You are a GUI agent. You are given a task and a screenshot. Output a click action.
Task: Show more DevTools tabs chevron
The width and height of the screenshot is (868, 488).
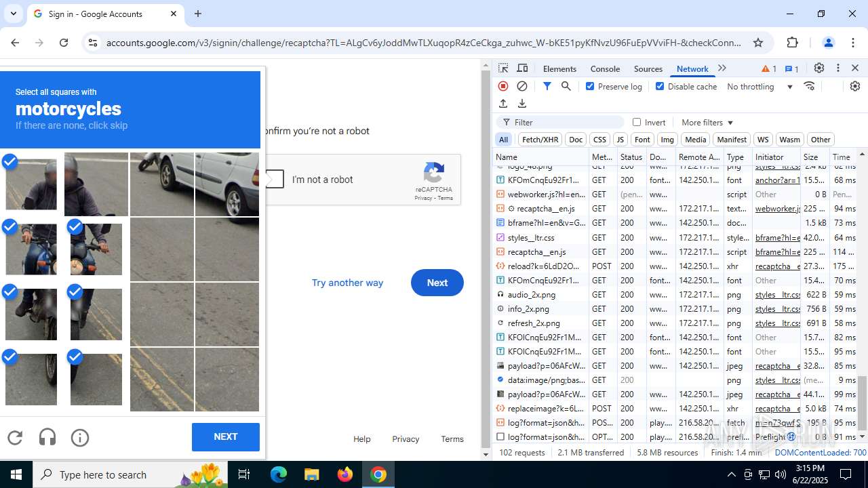(722, 68)
